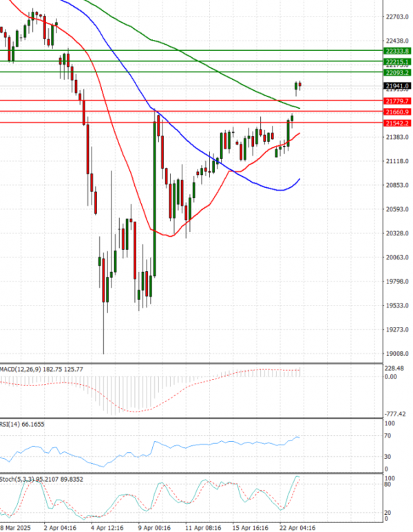Click the 21383.0 price axis value
The image size is (413, 532).
[397, 137]
